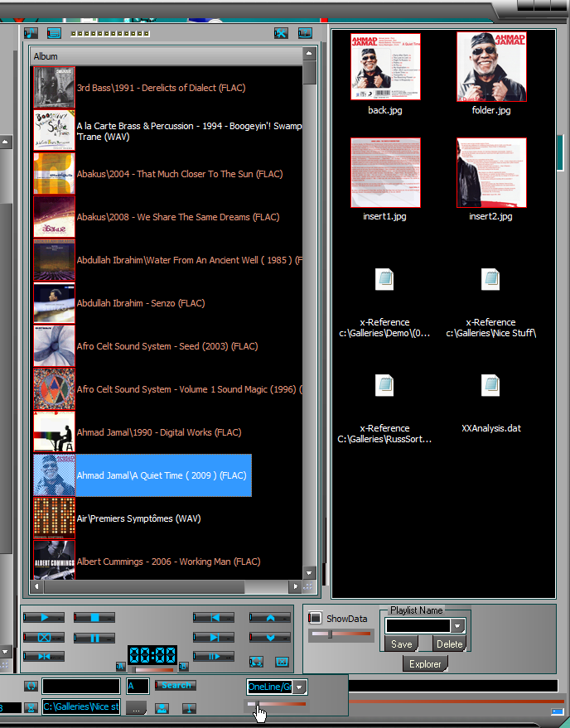This screenshot has height=728, width=570.
Task: Open the OneLine/Gr view mode dropdown
Action: [x=300, y=687]
